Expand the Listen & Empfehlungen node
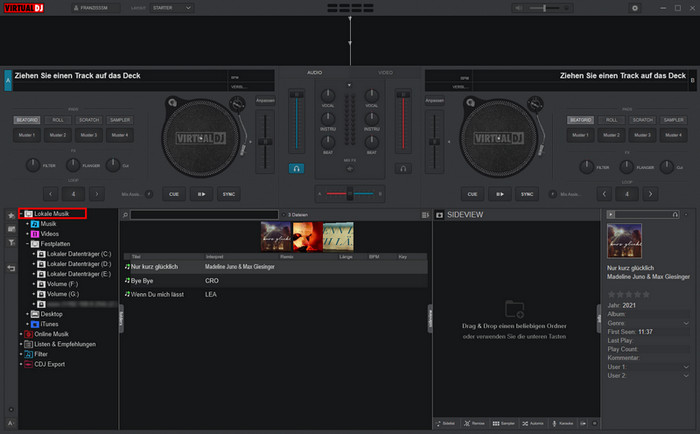This screenshot has width=700, height=434. [x=21, y=344]
